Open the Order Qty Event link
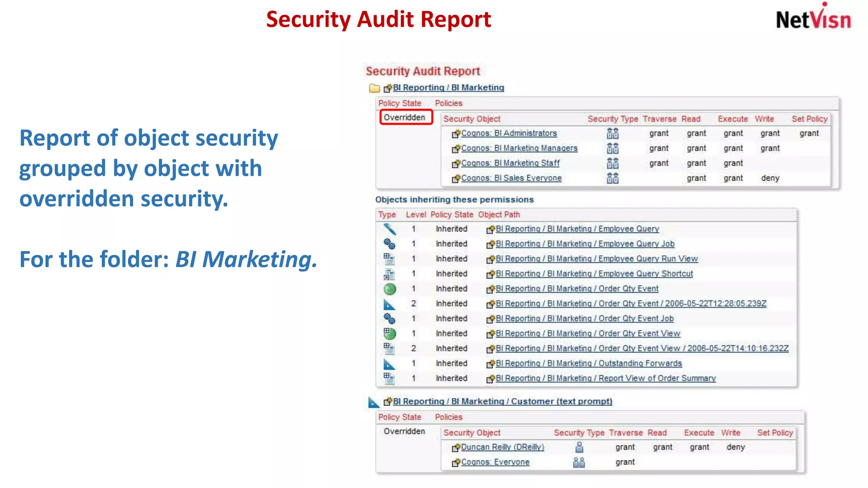Image resolution: width=868 pixels, height=488 pixels. [x=577, y=288]
